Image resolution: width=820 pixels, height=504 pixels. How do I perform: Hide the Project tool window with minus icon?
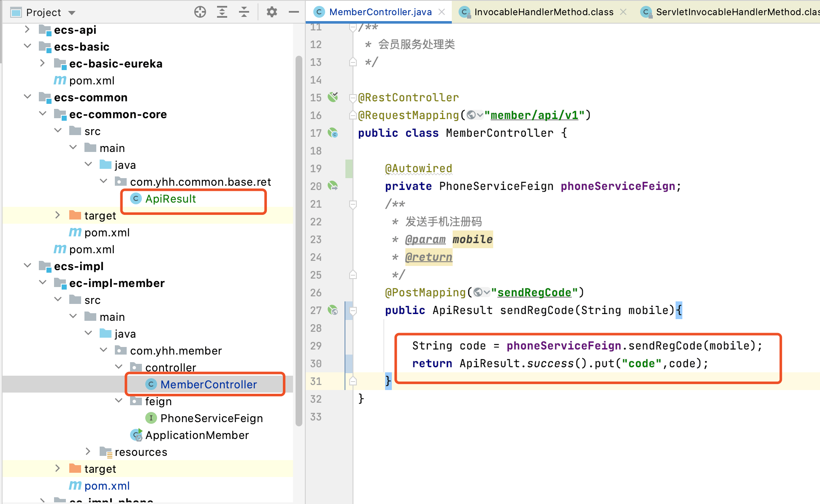click(293, 12)
